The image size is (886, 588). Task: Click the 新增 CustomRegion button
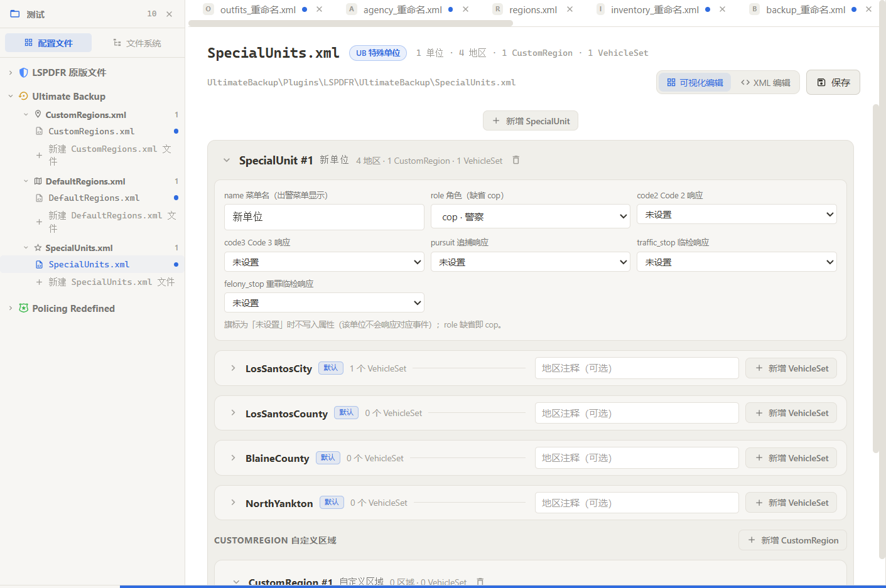pos(793,540)
